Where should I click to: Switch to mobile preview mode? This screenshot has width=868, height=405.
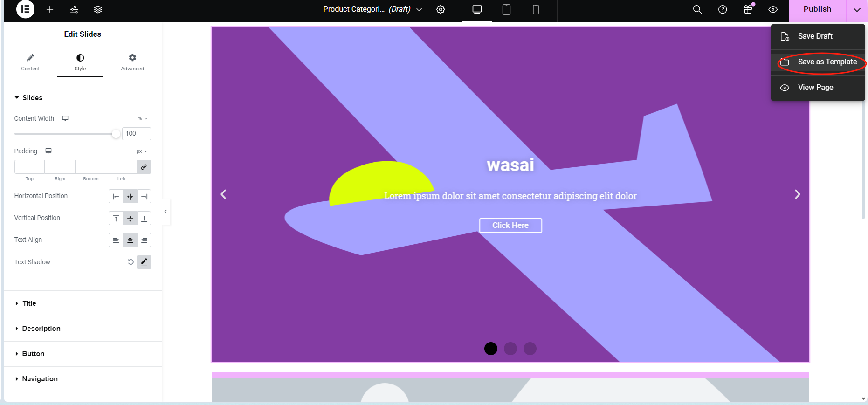coord(536,9)
